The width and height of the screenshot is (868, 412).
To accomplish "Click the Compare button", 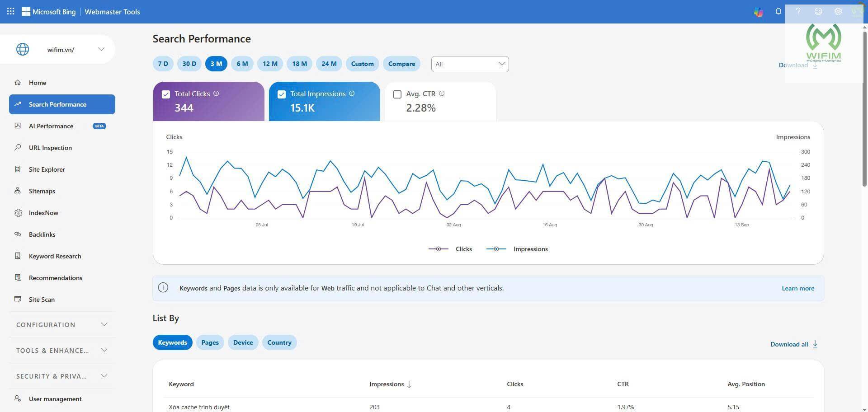I will point(401,64).
